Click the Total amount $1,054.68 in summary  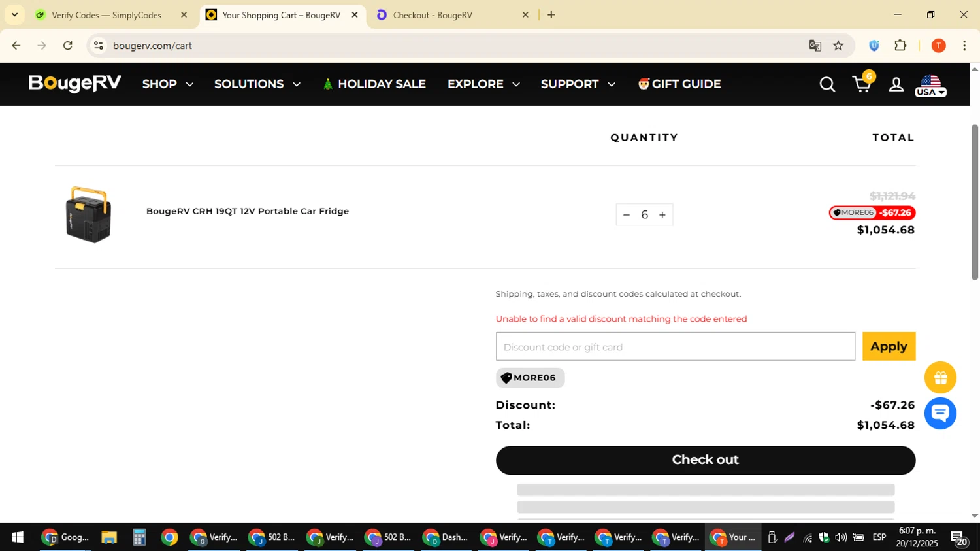coord(885,426)
